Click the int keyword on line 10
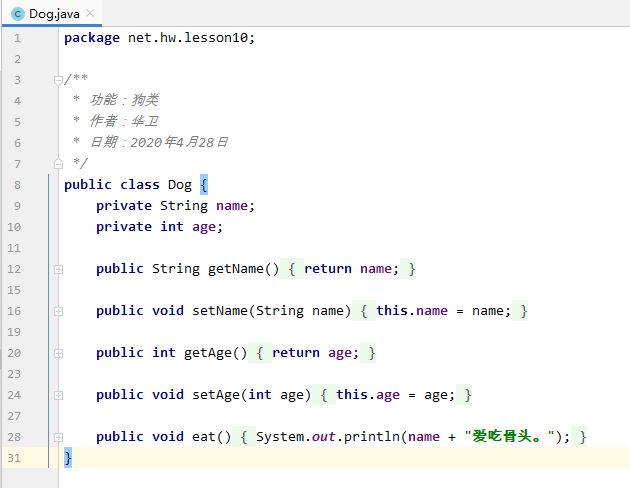 pos(172,227)
